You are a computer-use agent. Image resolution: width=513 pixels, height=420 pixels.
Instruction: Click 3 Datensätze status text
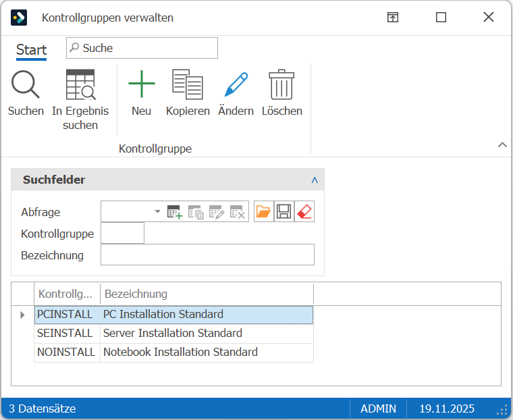coord(43,409)
